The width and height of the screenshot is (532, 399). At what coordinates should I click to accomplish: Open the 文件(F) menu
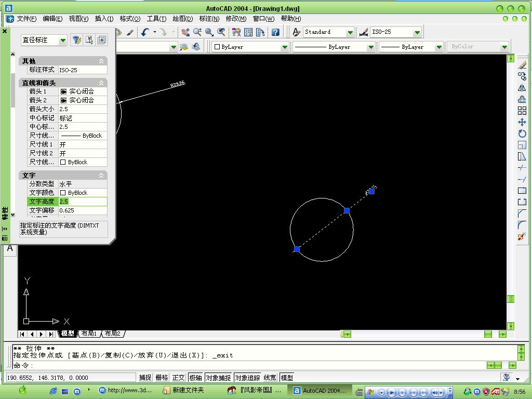coord(26,19)
